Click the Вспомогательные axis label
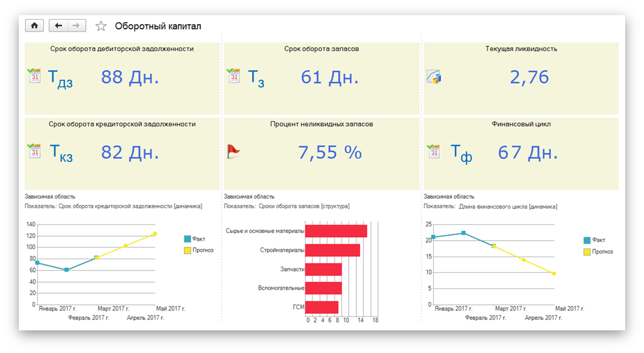Viewport: 644px width, 353px height. (x=281, y=288)
